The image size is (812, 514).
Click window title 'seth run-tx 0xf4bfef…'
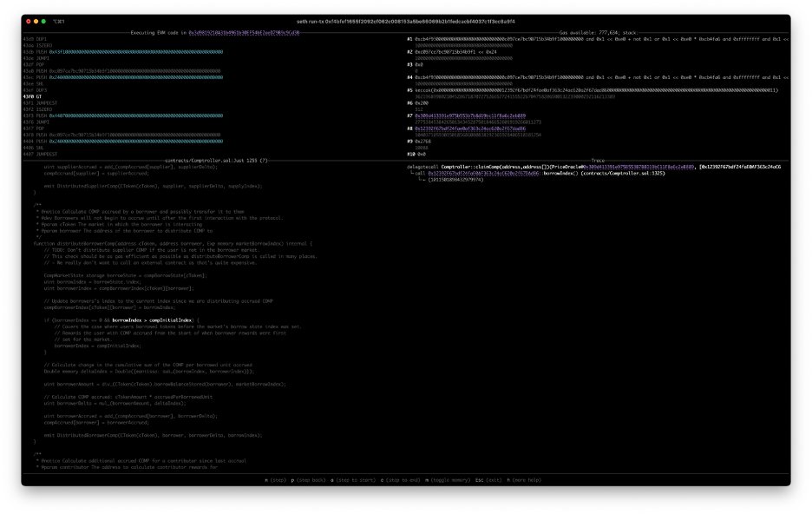tap(405, 21)
